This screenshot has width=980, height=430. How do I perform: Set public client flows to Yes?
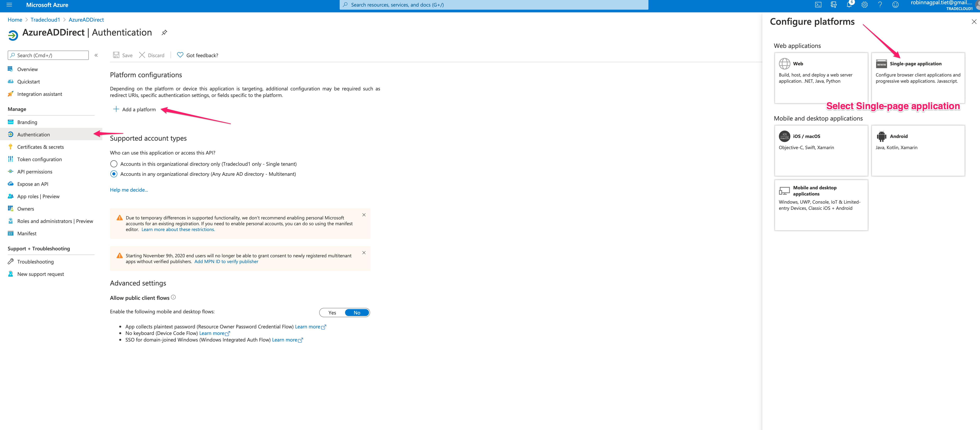click(332, 313)
